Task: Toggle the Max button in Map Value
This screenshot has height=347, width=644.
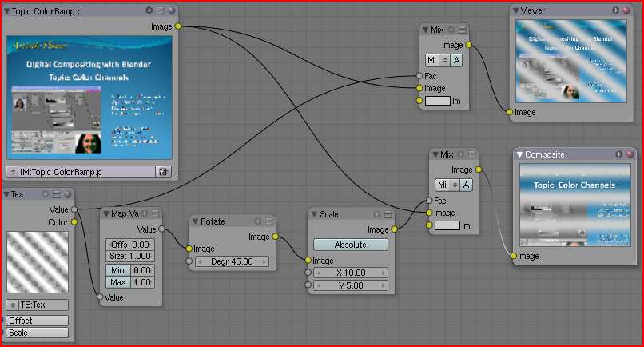Action: click(118, 282)
